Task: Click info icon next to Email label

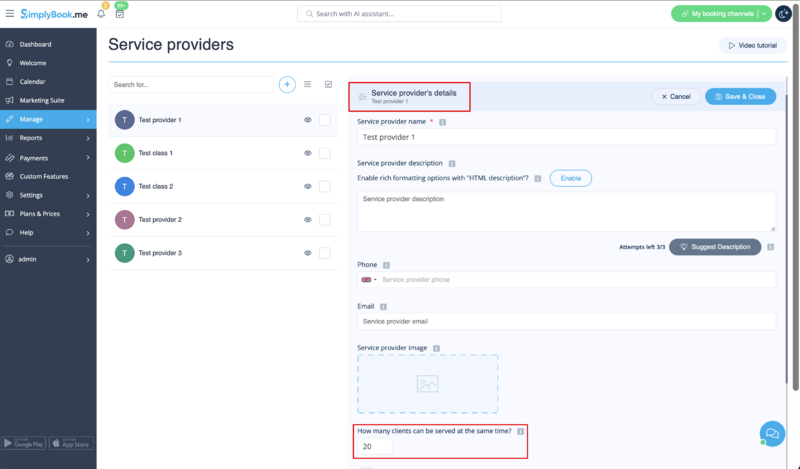Action: point(383,307)
